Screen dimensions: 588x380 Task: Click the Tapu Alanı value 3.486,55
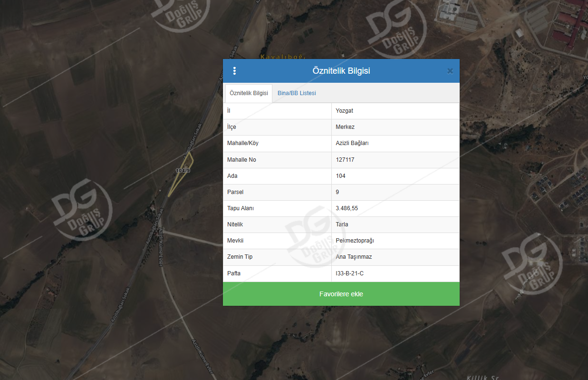[347, 208]
